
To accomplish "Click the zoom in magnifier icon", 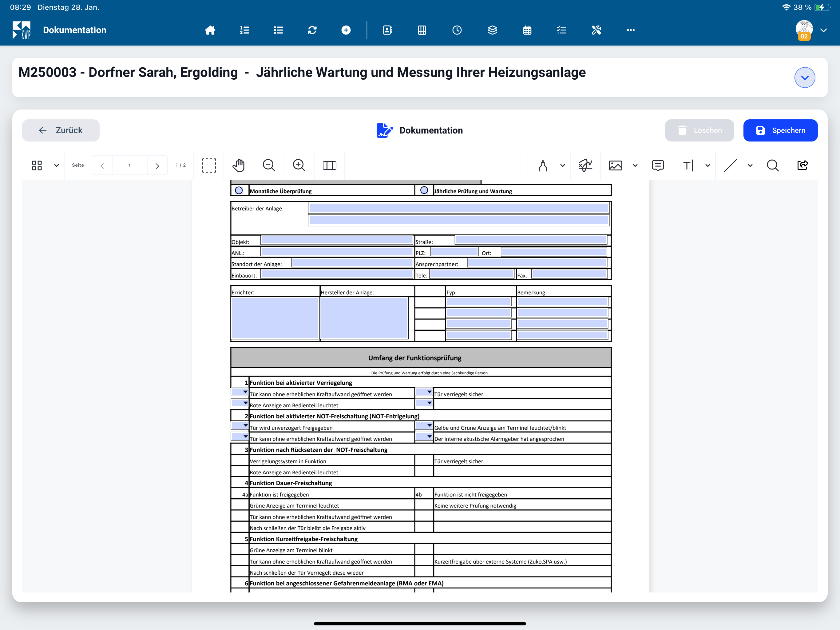I will (299, 165).
